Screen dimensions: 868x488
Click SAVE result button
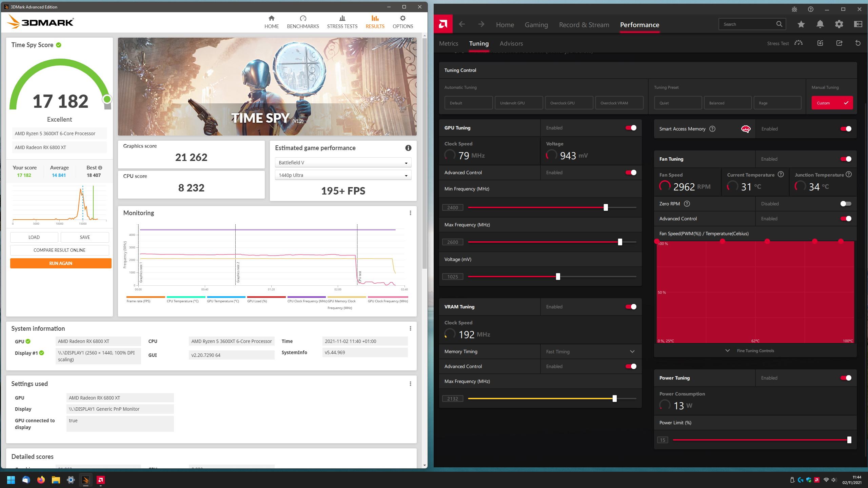[85, 237]
